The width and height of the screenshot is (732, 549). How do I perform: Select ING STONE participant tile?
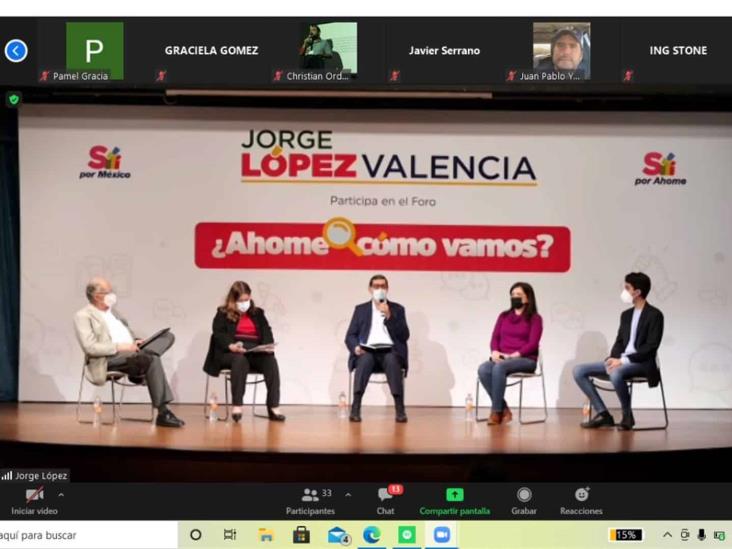(x=678, y=51)
